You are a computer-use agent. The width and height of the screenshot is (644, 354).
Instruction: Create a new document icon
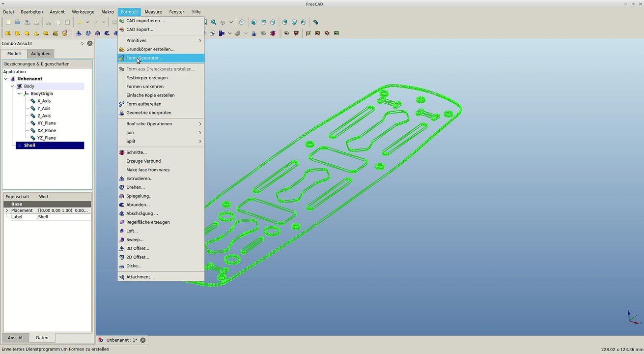[8, 22]
